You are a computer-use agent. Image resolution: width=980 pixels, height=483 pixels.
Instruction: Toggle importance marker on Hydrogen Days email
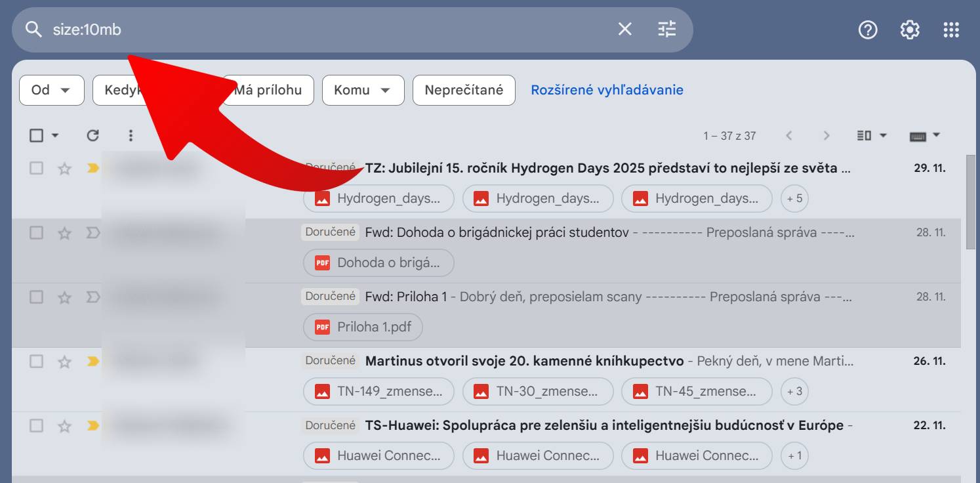click(x=93, y=168)
